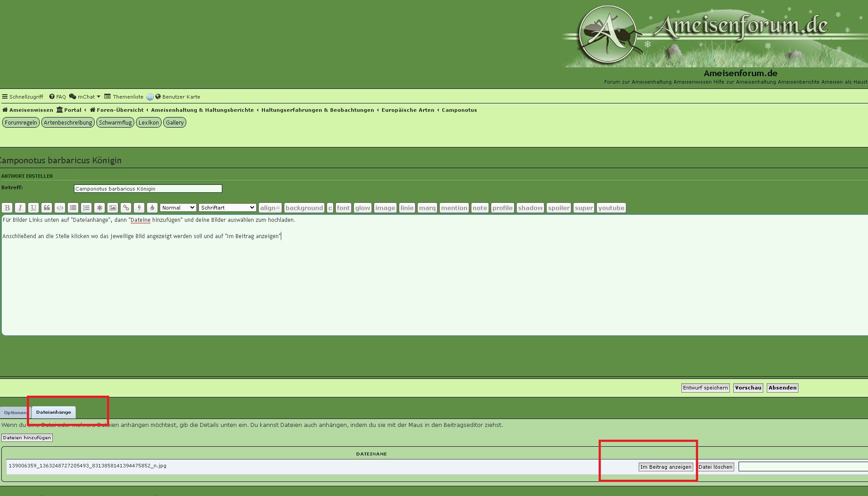This screenshot has height=496, width=868.
Task: Click Im Beitrag anzeigen button
Action: click(666, 467)
